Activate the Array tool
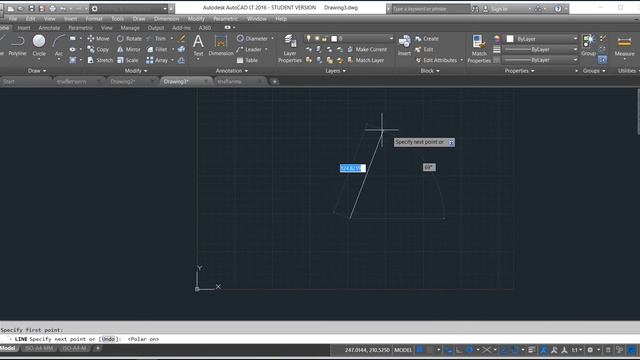 157,60
